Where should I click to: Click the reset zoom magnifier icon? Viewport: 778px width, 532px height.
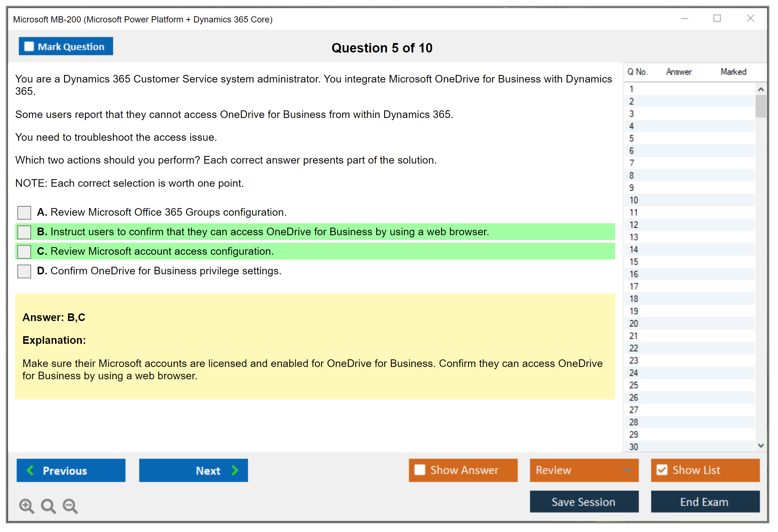coord(48,506)
